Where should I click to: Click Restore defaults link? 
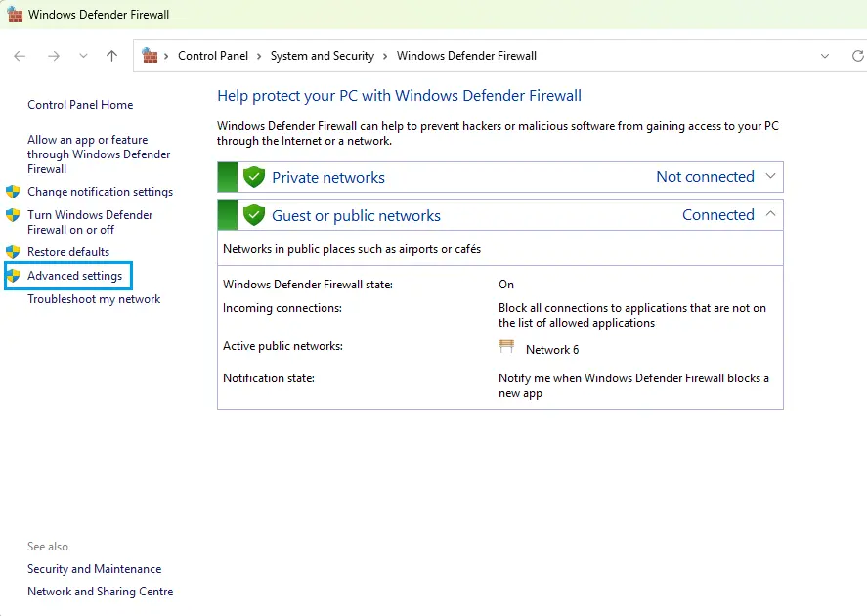point(68,252)
